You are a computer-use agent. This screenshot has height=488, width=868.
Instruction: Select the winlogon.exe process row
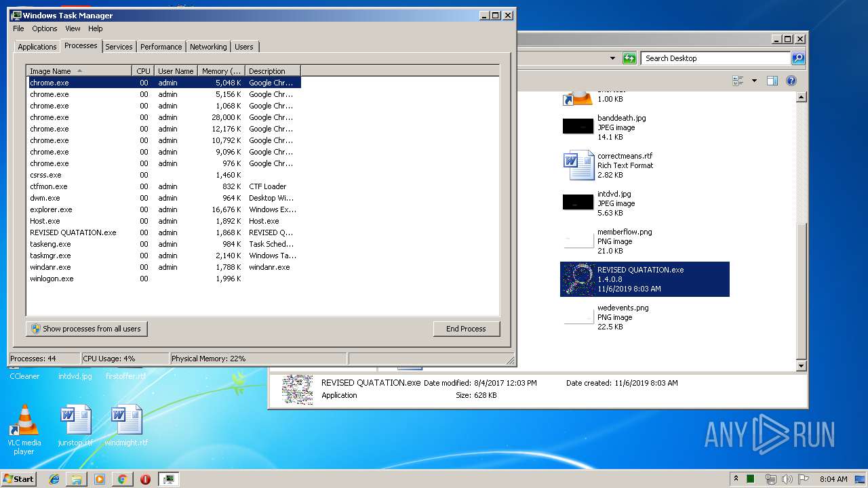click(x=163, y=279)
